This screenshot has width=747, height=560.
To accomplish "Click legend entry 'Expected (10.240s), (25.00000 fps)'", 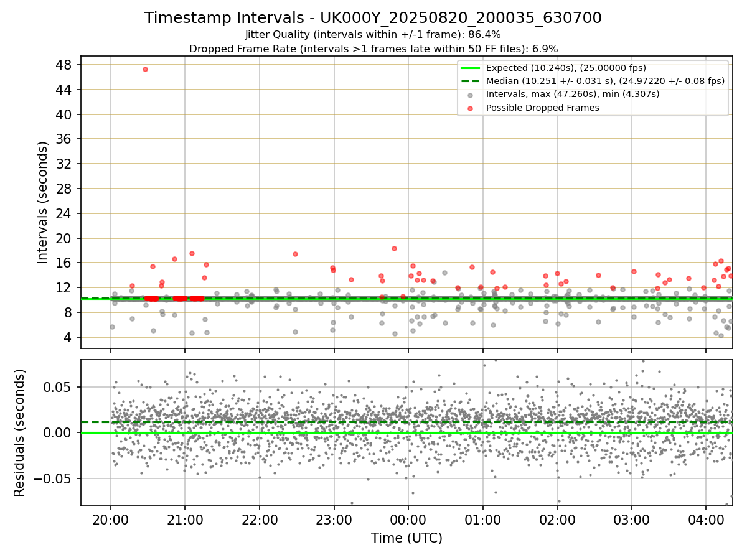I will [x=566, y=68].
